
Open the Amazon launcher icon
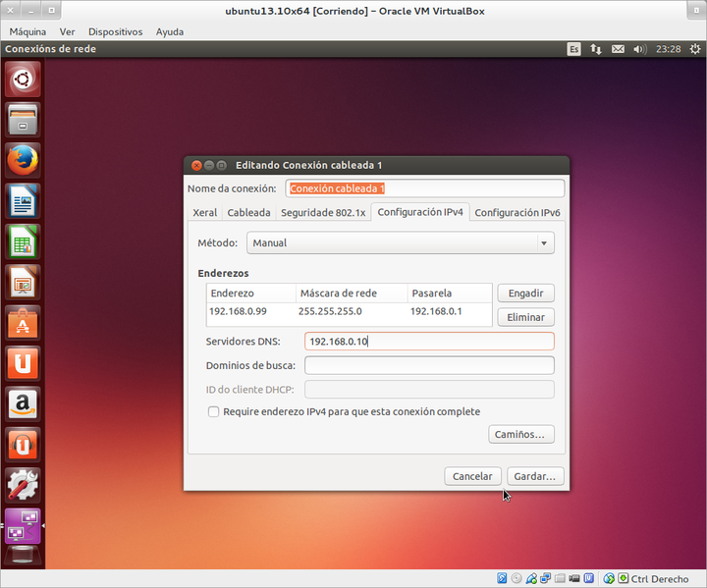coord(23,404)
